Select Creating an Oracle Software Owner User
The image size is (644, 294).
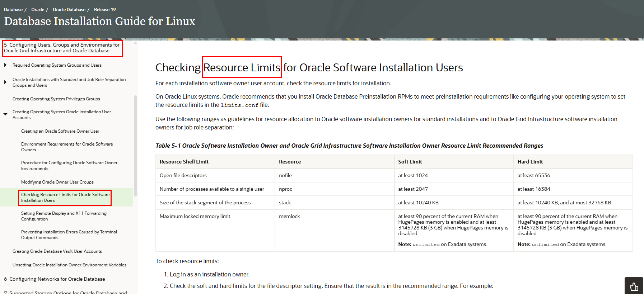60,131
